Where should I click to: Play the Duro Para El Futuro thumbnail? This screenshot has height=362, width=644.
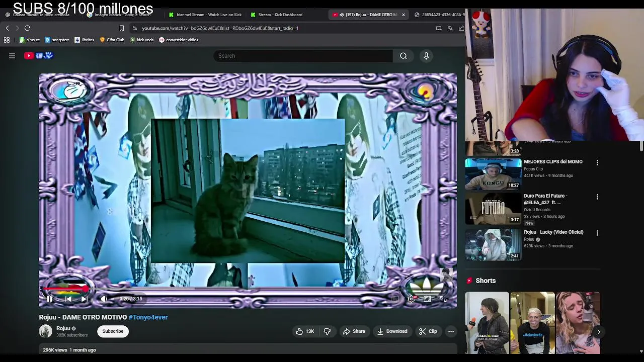493,208
